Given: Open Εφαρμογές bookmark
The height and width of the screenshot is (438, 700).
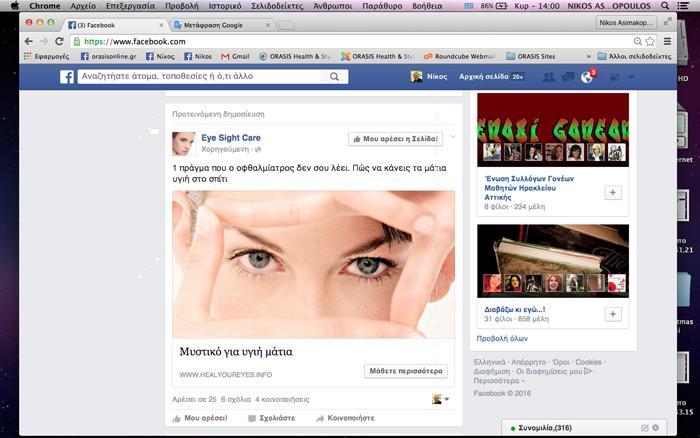Looking at the screenshot, I should coord(46,56).
